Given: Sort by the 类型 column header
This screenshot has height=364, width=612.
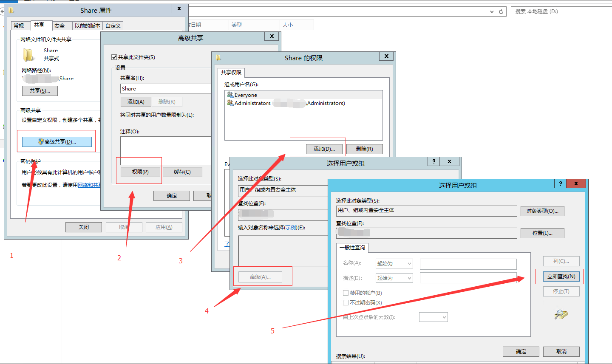Looking at the screenshot, I should pos(237,25).
